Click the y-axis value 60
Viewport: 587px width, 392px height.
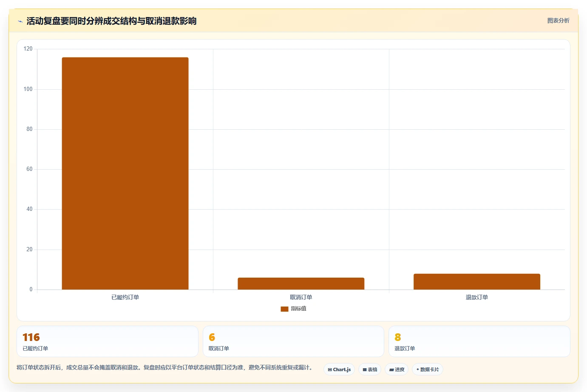tap(29, 169)
